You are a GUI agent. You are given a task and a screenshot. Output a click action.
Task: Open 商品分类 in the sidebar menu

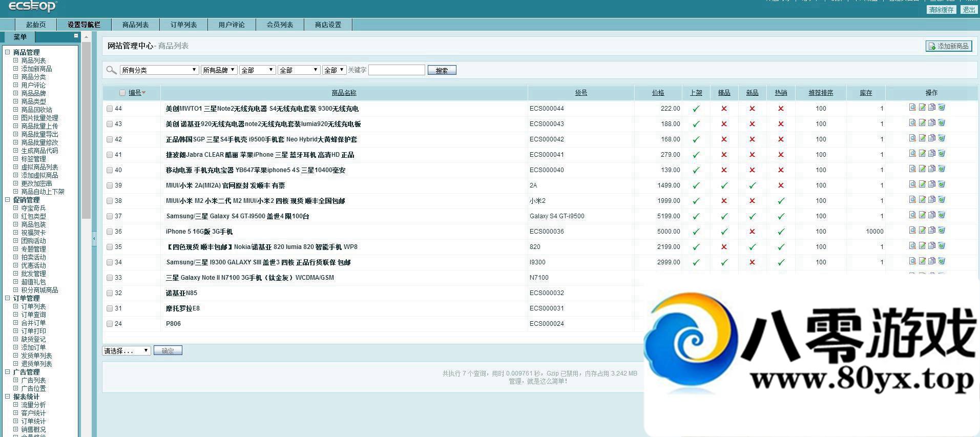(33, 77)
